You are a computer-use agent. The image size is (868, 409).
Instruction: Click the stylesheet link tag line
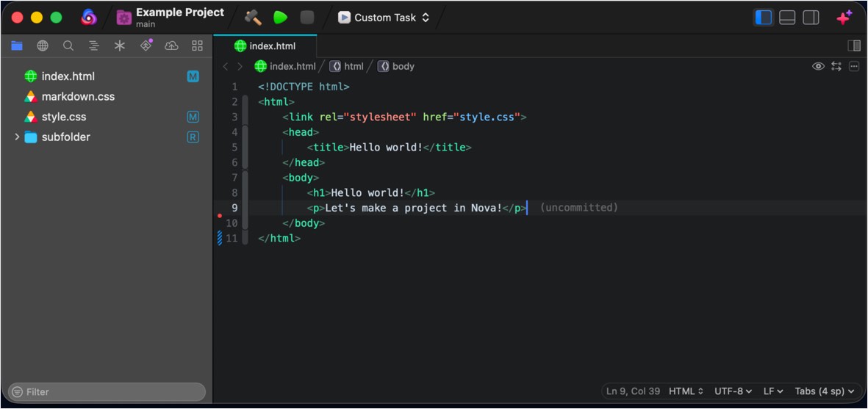pyautogui.click(x=404, y=117)
